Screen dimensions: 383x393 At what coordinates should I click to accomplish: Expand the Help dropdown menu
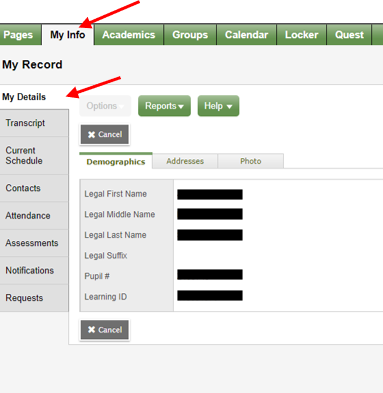click(x=218, y=106)
